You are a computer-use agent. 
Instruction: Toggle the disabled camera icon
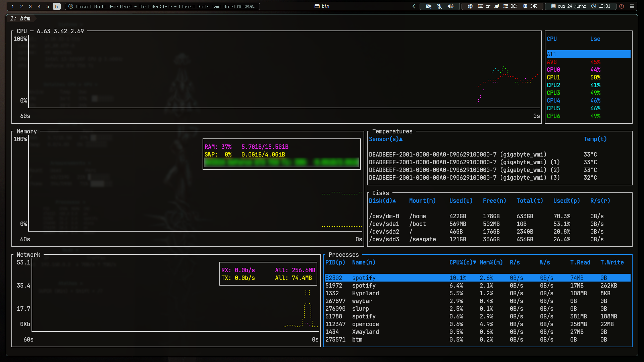429,6
